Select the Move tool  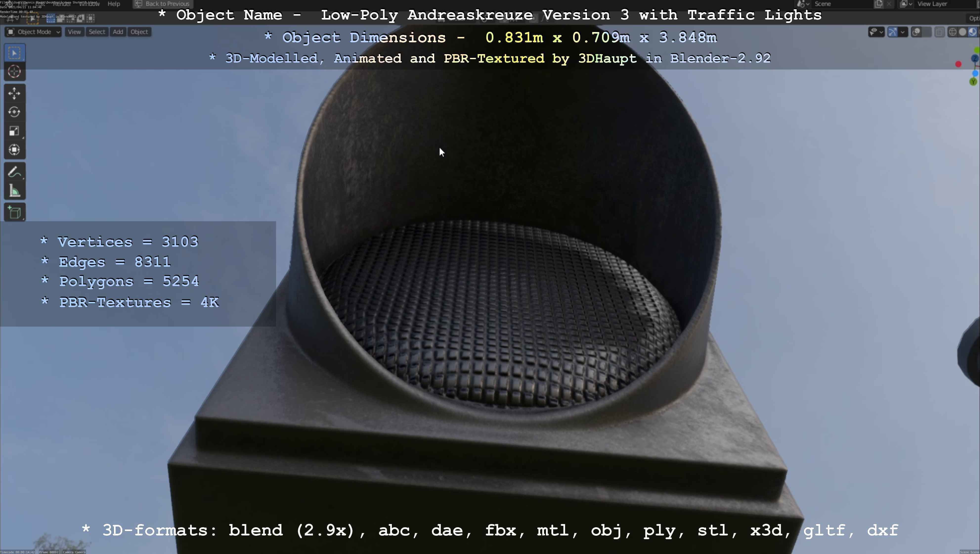[14, 93]
